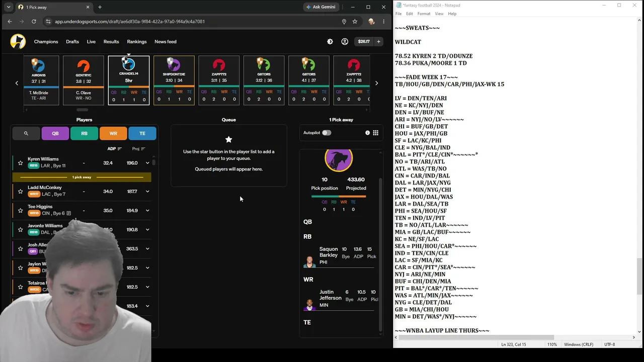Add funds with the plus button

(378, 42)
